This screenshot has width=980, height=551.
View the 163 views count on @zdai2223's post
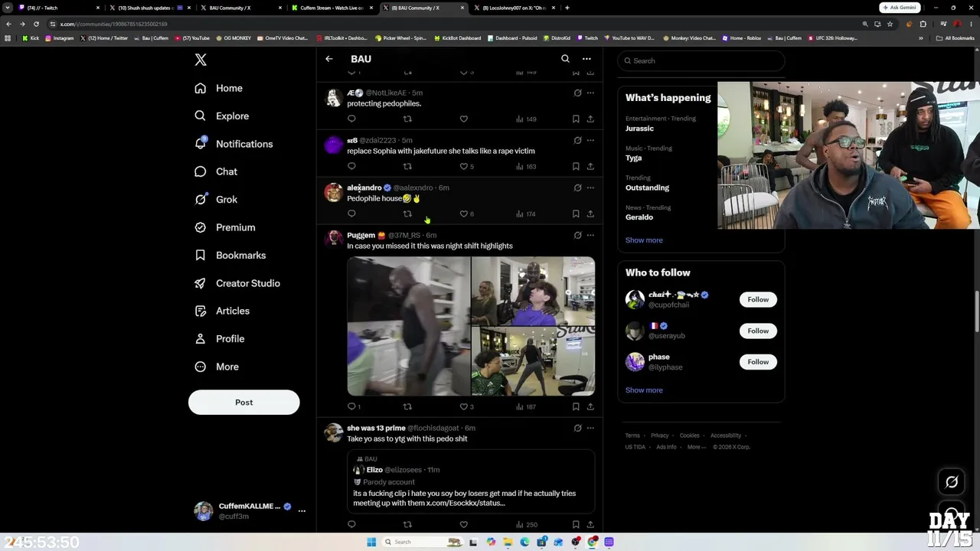pyautogui.click(x=526, y=166)
